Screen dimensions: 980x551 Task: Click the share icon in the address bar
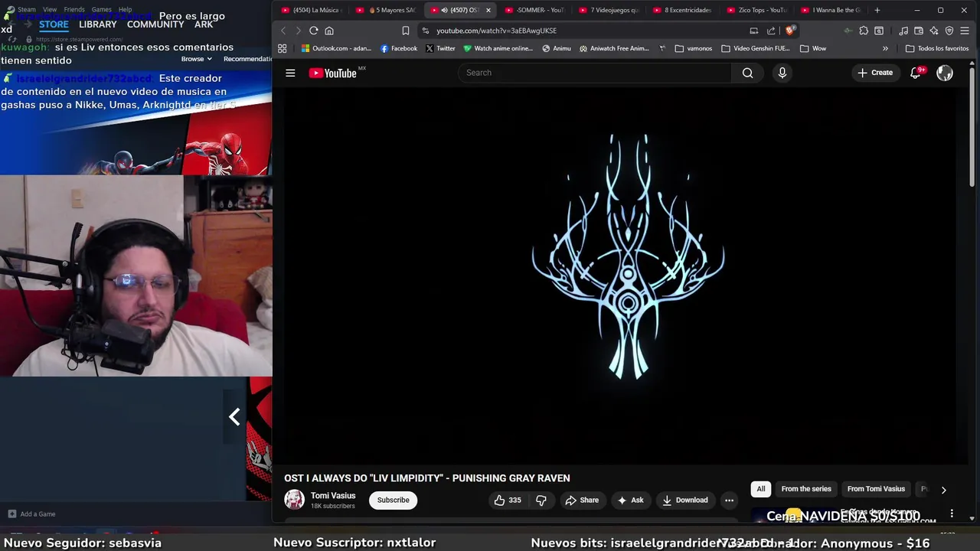(x=771, y=31)
